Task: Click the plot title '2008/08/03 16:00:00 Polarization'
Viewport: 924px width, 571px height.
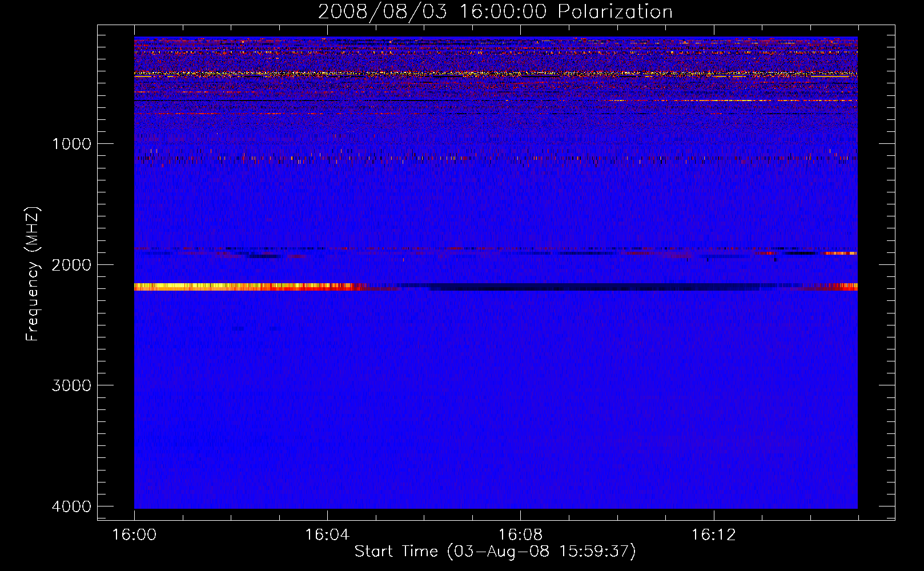Action: tap(495, 12)
